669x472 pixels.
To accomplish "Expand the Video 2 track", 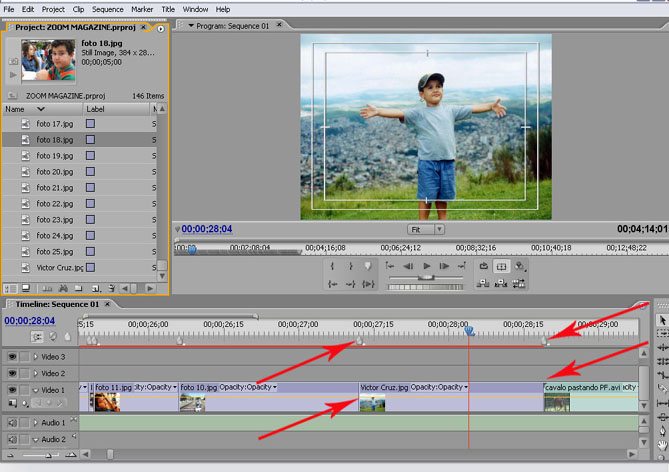I will (x=35, y=373).
